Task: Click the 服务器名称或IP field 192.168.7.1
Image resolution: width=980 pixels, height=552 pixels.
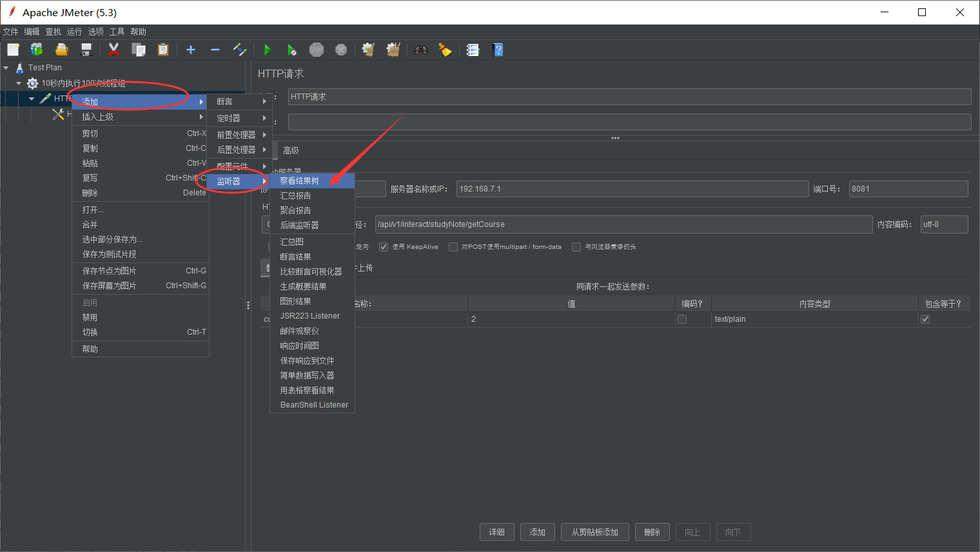Action: [632, 189]
